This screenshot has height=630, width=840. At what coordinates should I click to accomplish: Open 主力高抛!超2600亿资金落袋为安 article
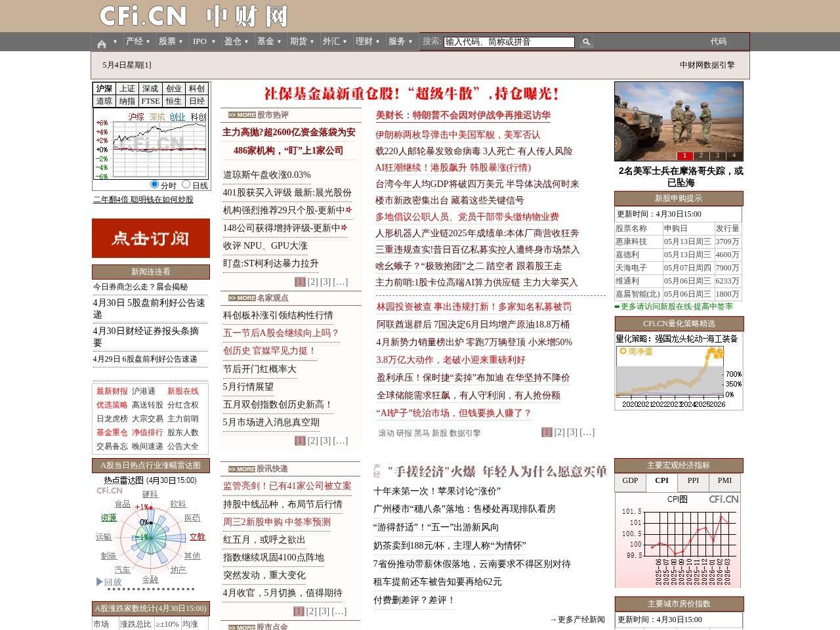[x=289, y=133]
